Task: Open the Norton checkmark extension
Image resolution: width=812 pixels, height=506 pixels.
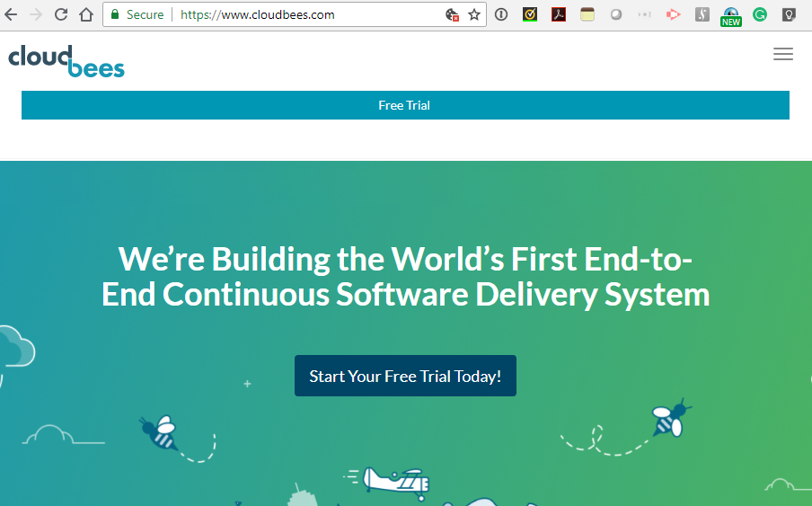Action: tap(530, 14)
